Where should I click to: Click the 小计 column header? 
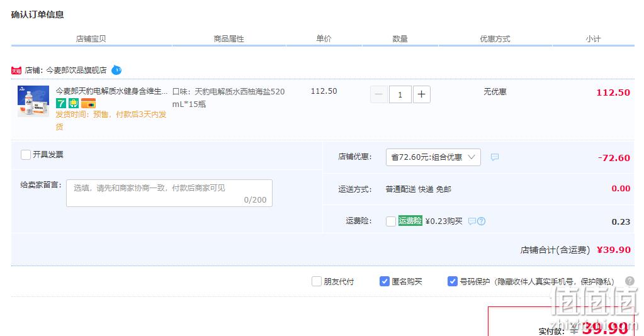[x=593, y=38]
